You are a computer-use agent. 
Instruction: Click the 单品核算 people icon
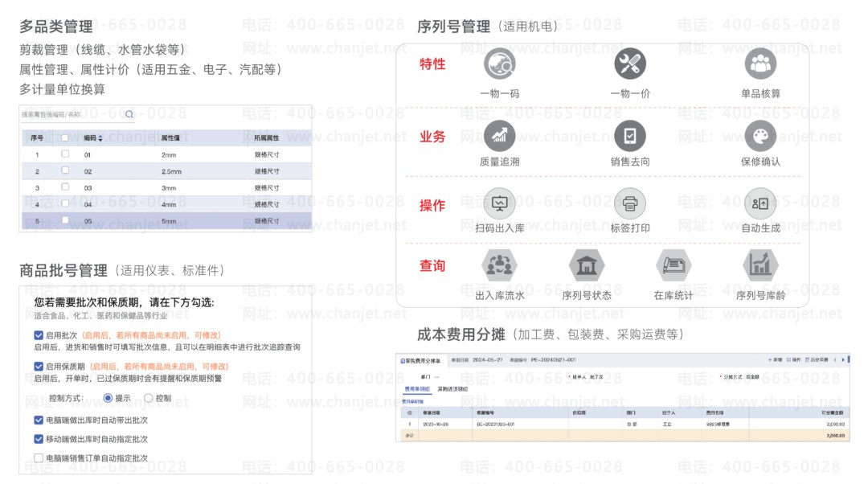tap(760, 64)
